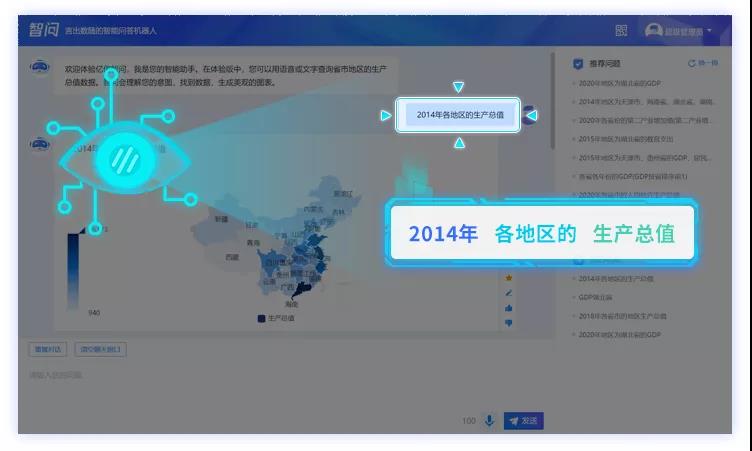Click the first button below the chart
This screenshot has height=451, width=752.
(x=47, y=349)
